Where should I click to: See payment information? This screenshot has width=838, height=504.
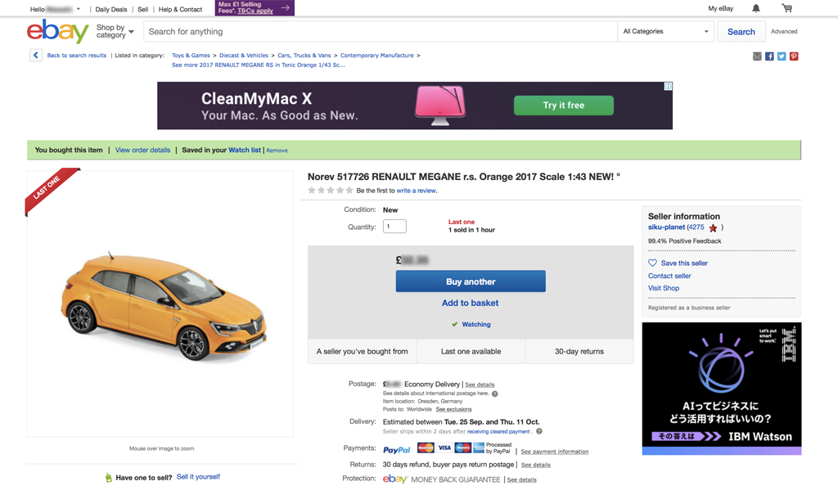tap(555, 452)
